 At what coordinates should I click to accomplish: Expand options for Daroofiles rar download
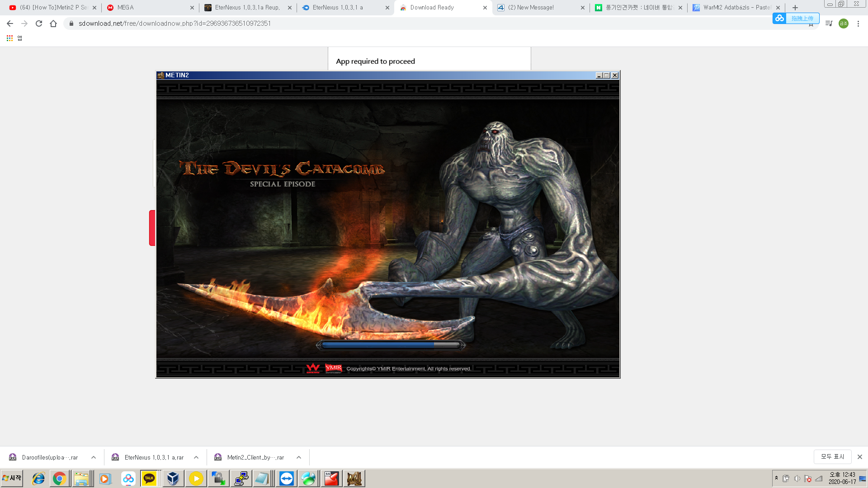(x=94, y=457)
